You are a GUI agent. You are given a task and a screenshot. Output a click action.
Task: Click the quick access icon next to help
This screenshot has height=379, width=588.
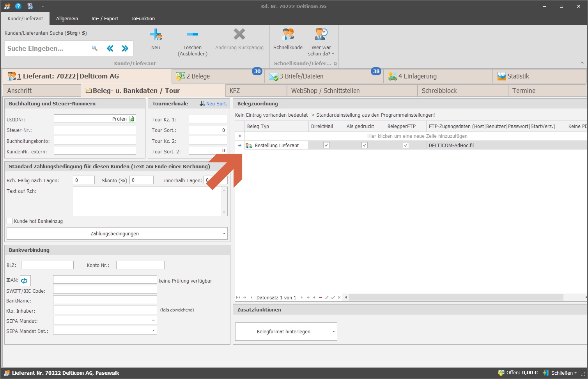[30, 6]
